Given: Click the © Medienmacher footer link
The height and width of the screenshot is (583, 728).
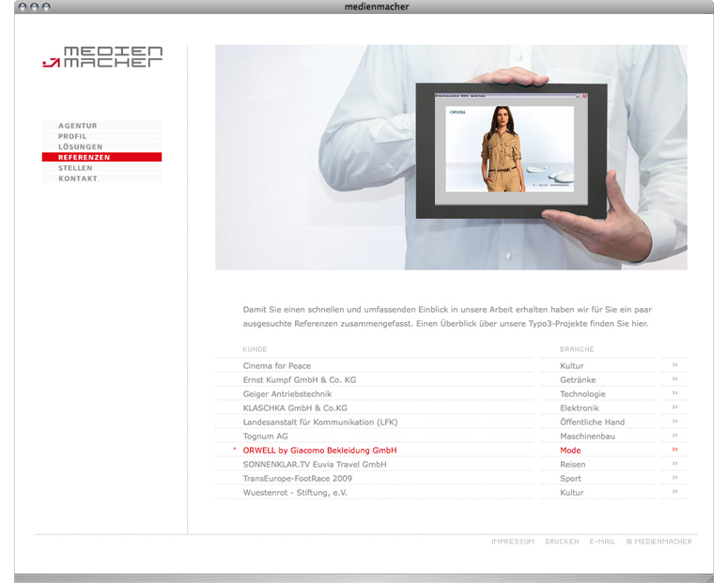Looking at the screenshot, I should [658, 542].
